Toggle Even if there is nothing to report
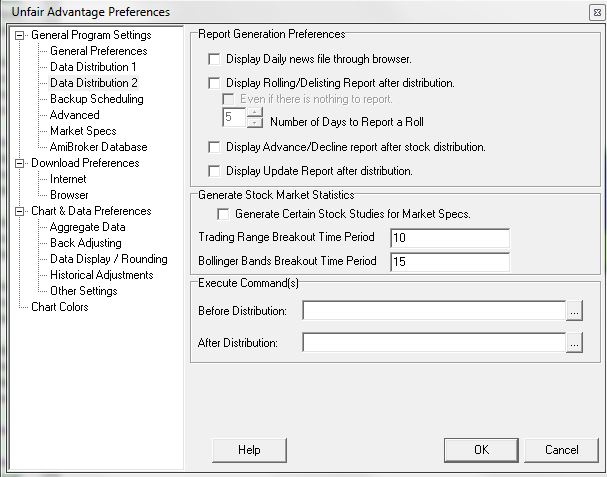Viewport: 607px width, 477px height. [228, 99]
